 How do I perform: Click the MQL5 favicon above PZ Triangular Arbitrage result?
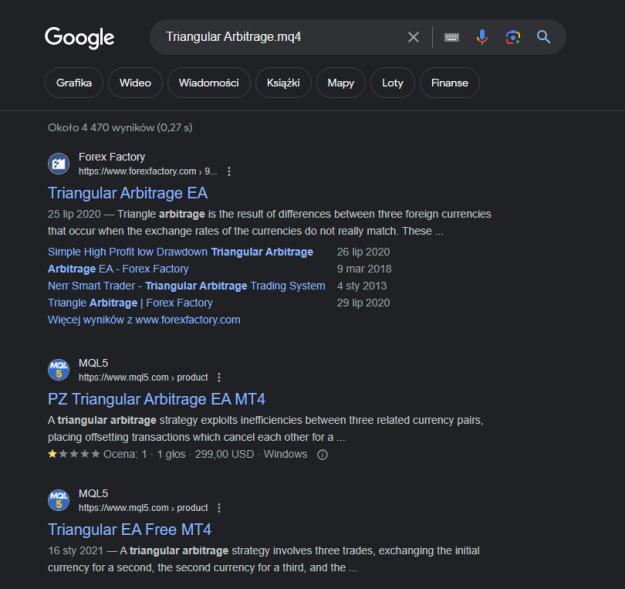click(59, 370)
